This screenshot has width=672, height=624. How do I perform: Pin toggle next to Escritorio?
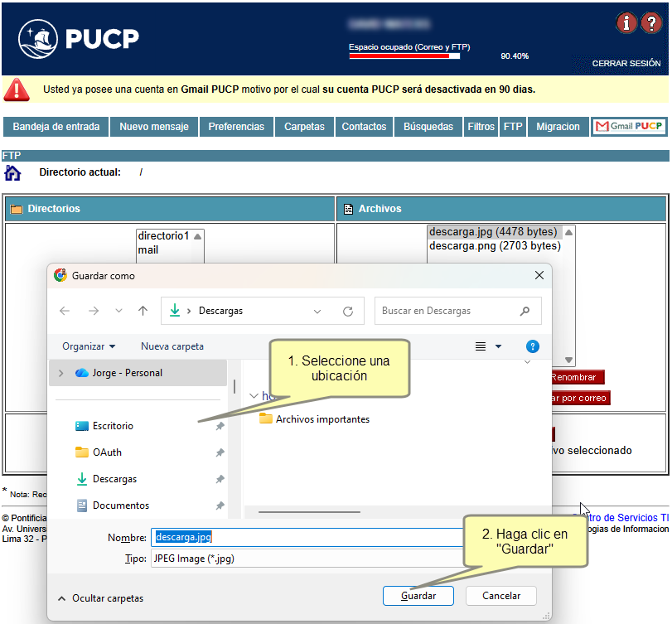point(220,426)
